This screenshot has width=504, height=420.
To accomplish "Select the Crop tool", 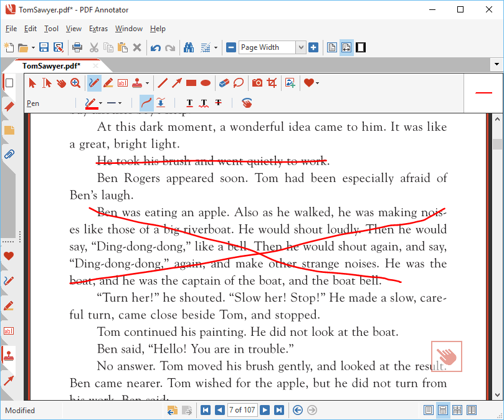I will pos(272,84).
